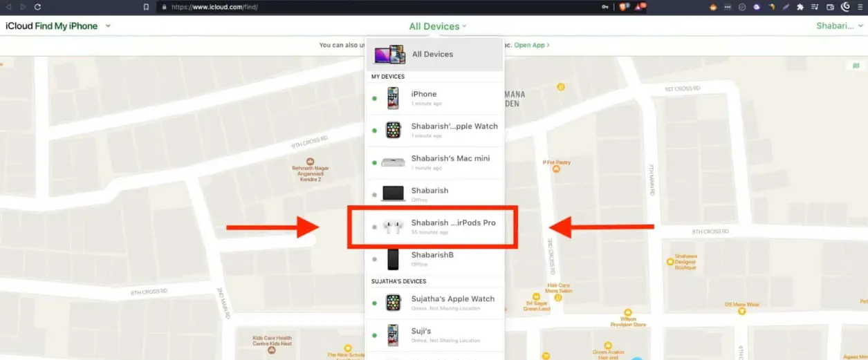Select Shabarish's Apple Watch entry

pos(434,130)
